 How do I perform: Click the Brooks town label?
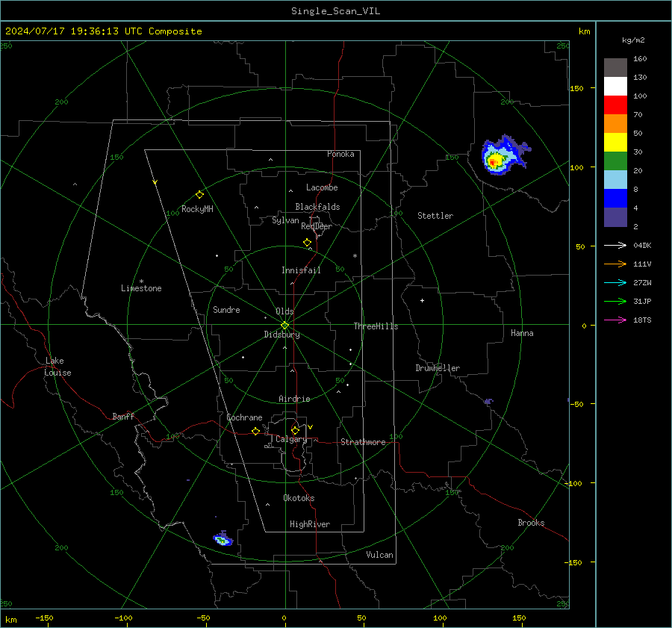[x=531, y=523]
